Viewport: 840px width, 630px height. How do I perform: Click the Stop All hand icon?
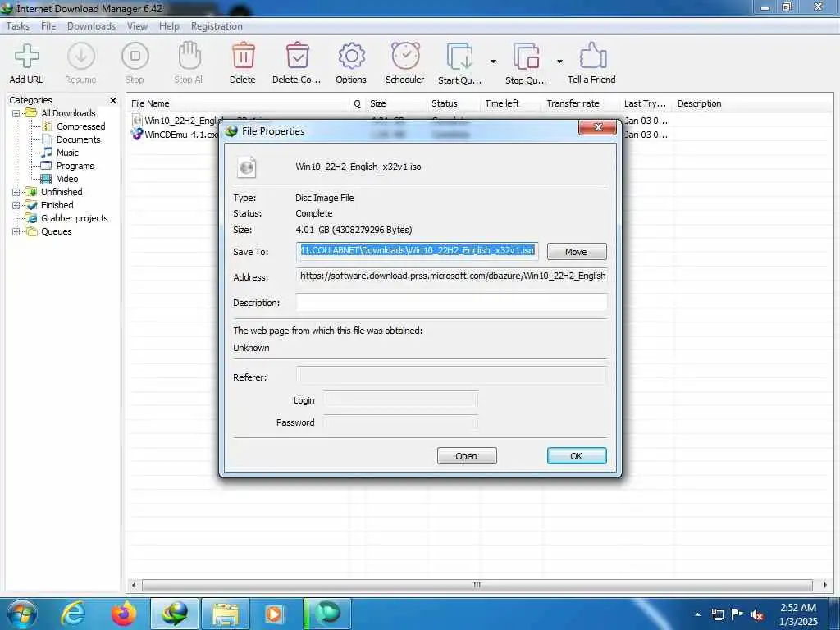[189, 56]
